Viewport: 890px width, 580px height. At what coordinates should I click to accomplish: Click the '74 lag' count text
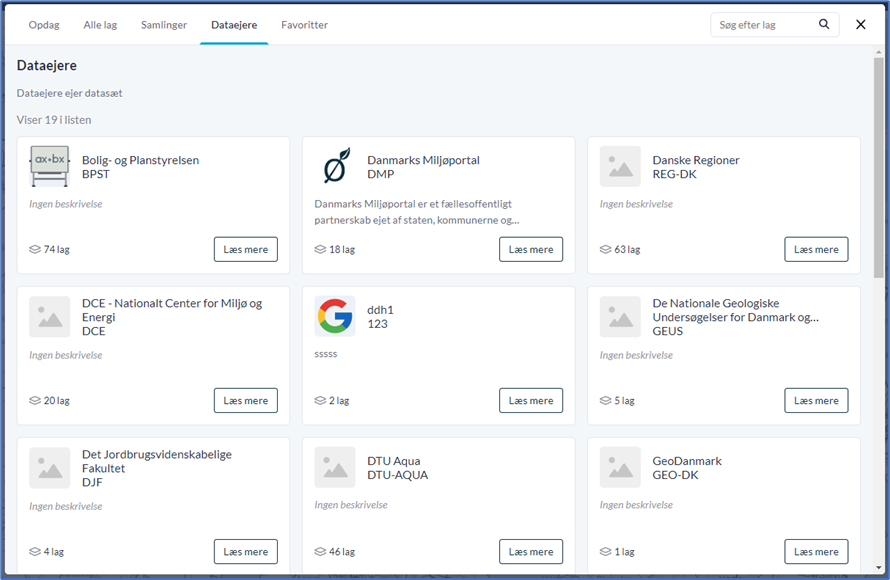click(x=57, y=249)
